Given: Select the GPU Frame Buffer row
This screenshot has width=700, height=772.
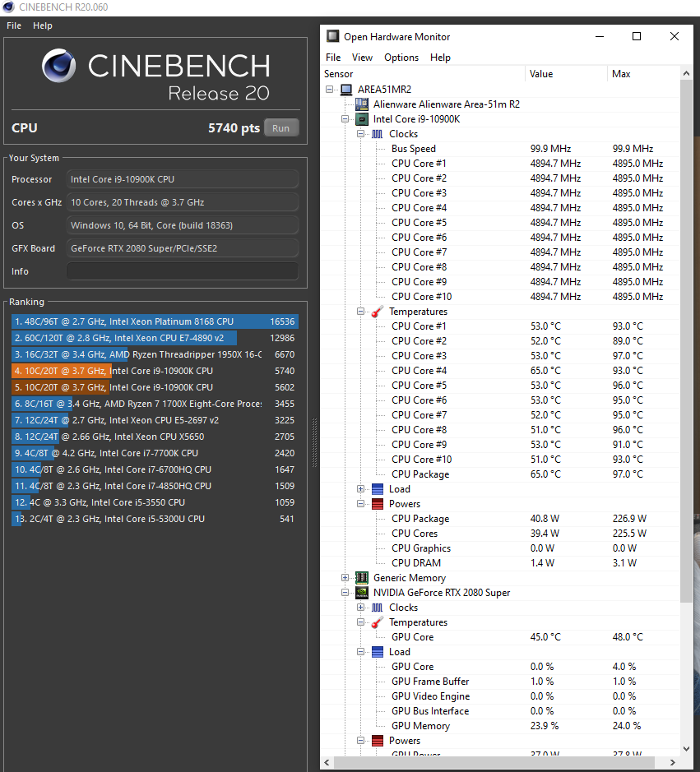Looking at the screenshot, I should [x=500, y=682].
